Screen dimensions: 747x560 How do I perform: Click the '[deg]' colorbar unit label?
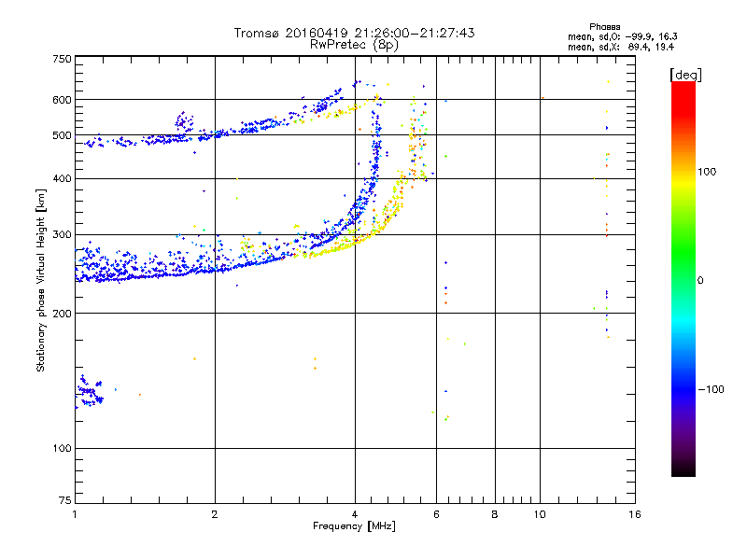[685, 75]
